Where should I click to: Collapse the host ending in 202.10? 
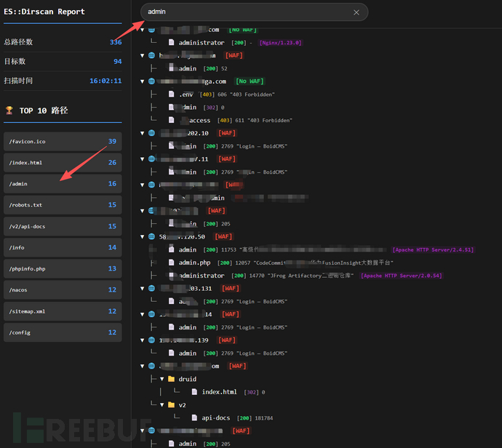pyautogui.click(x=143, y=133)
